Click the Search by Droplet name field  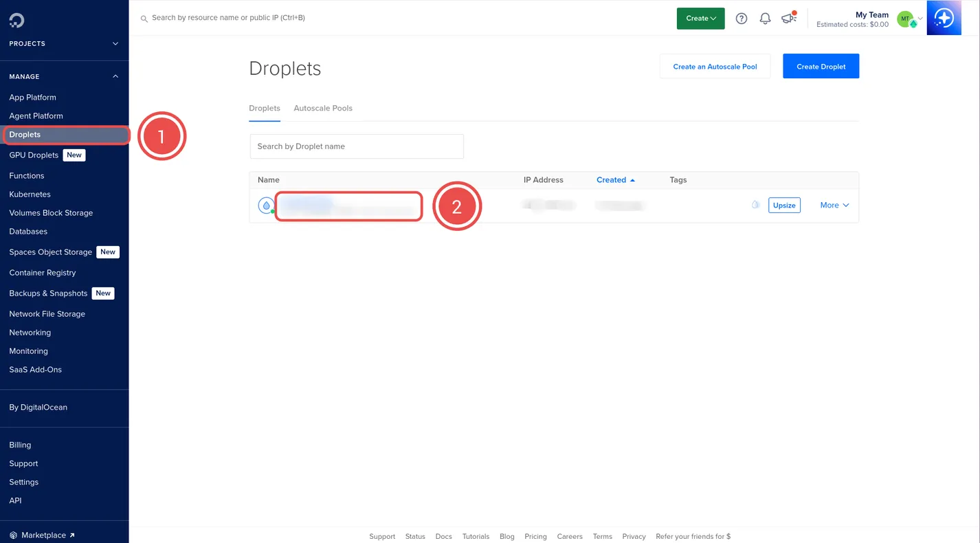(x=357, y=146)
